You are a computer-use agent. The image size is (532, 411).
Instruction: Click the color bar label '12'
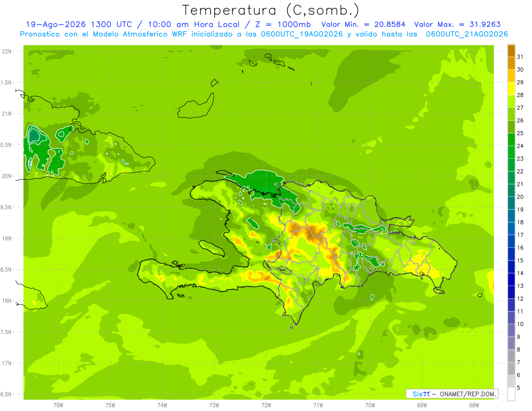(520, 298)
